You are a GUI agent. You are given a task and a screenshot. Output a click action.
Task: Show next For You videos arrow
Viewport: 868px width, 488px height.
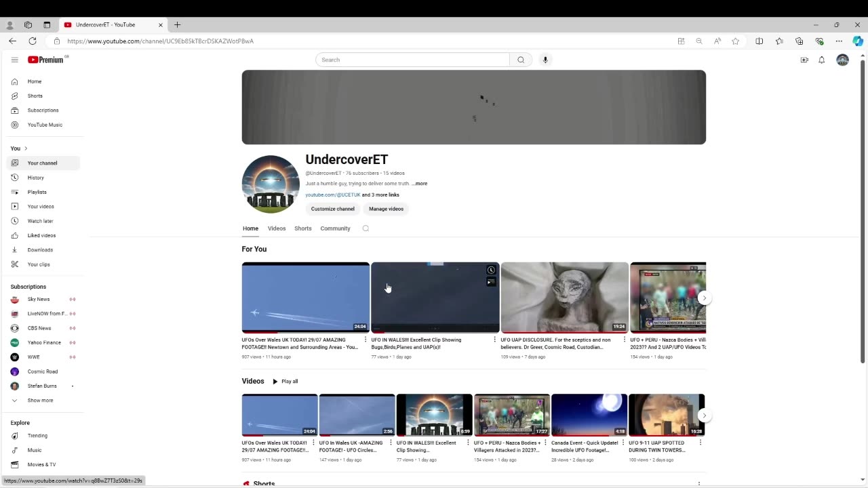pos(705,298)
